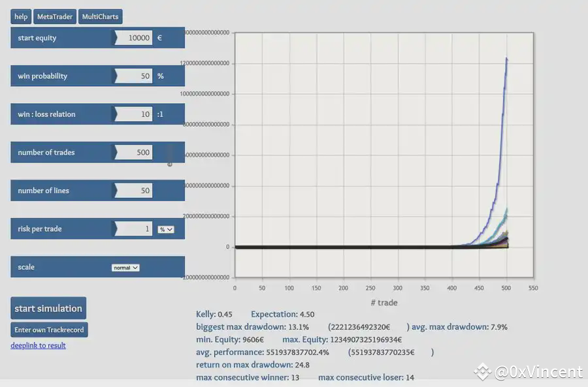The image size is (588, 387).
Task: Click the watermark logo icon beside @0xVincent
Action: (483, 371)
